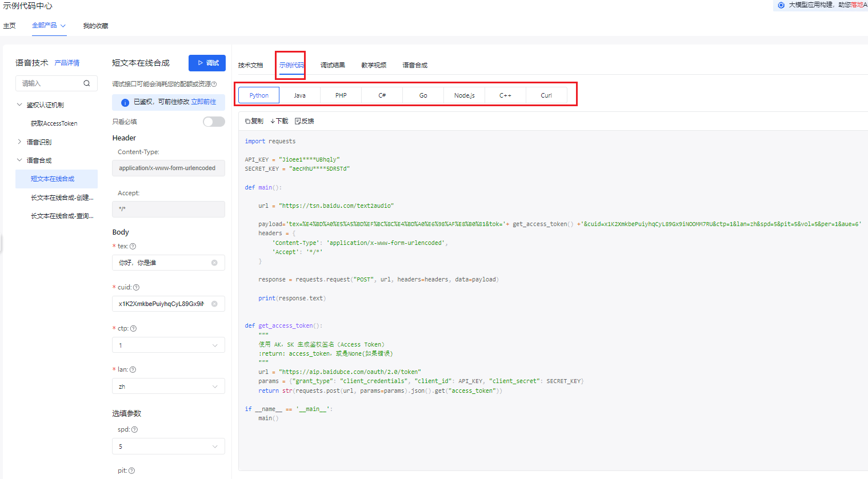Click the Accept header value field
868x479 pixels.
(169, 209)
